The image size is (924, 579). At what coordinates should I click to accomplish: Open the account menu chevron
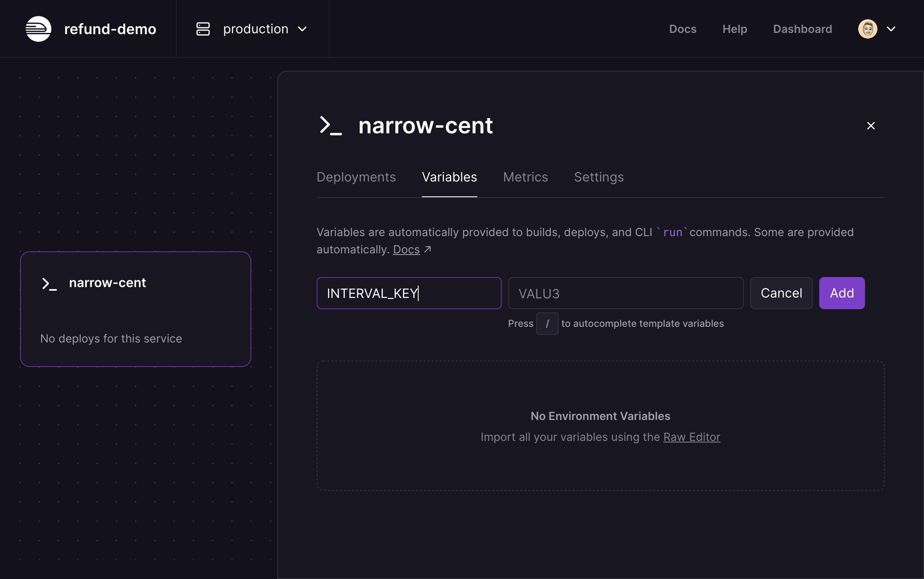coord(891,29)
